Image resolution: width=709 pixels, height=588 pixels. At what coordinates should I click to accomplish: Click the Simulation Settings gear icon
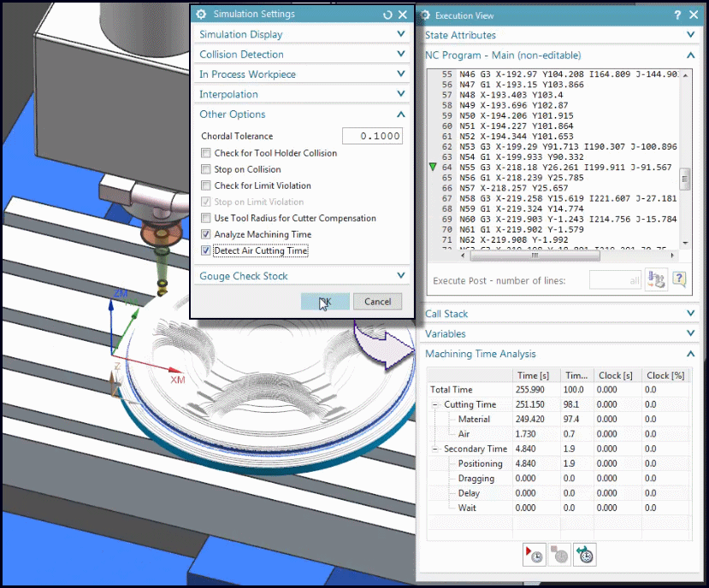coord(202,15)
